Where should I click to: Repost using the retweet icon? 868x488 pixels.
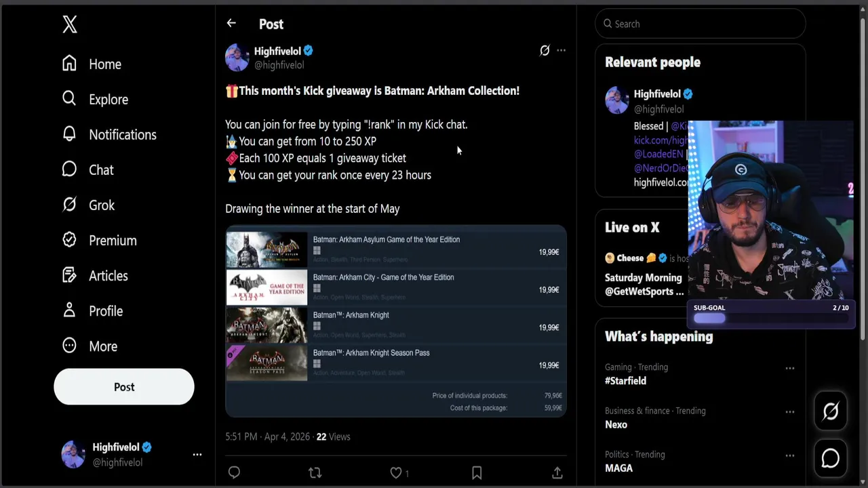315,472
